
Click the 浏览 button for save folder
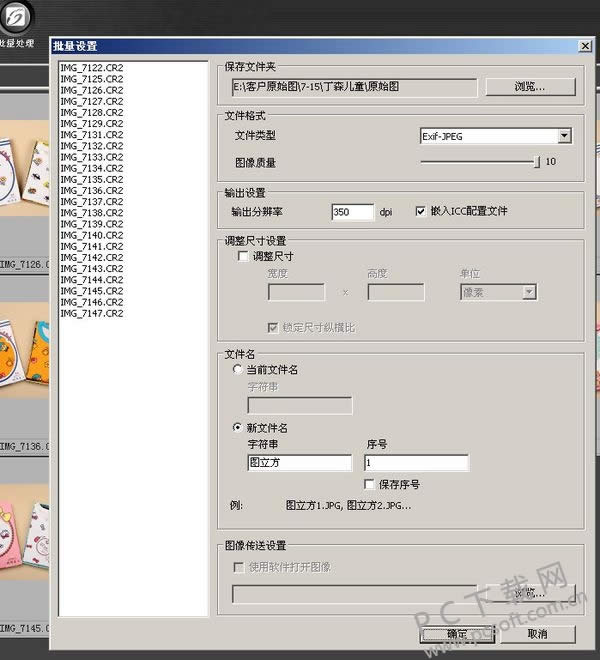pos(530,87)
